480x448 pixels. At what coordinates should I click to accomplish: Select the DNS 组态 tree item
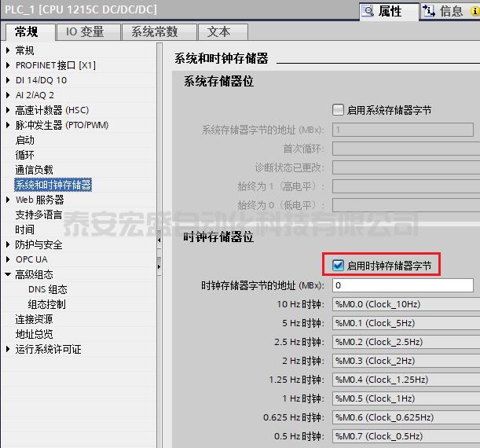click(x=47, y=289)
